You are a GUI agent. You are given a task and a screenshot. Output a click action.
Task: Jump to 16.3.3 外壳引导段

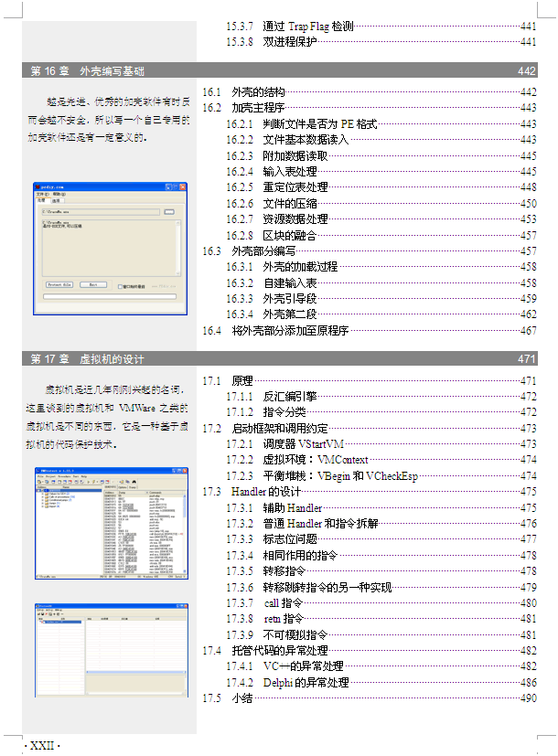[x=381, y=298]
